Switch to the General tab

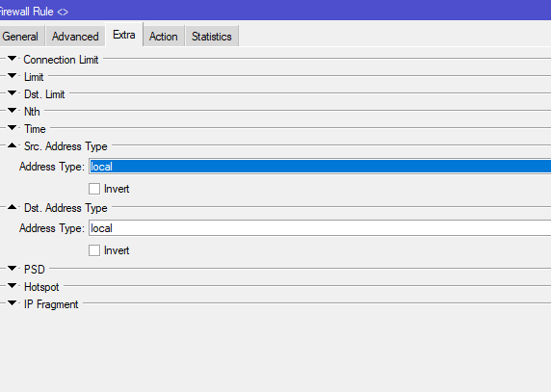coord(21,37)
